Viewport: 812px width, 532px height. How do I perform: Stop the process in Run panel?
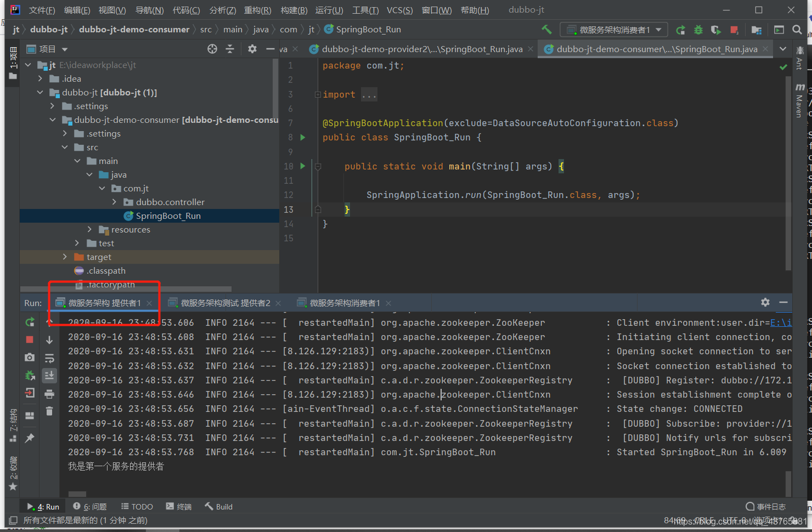pos(30,339)
